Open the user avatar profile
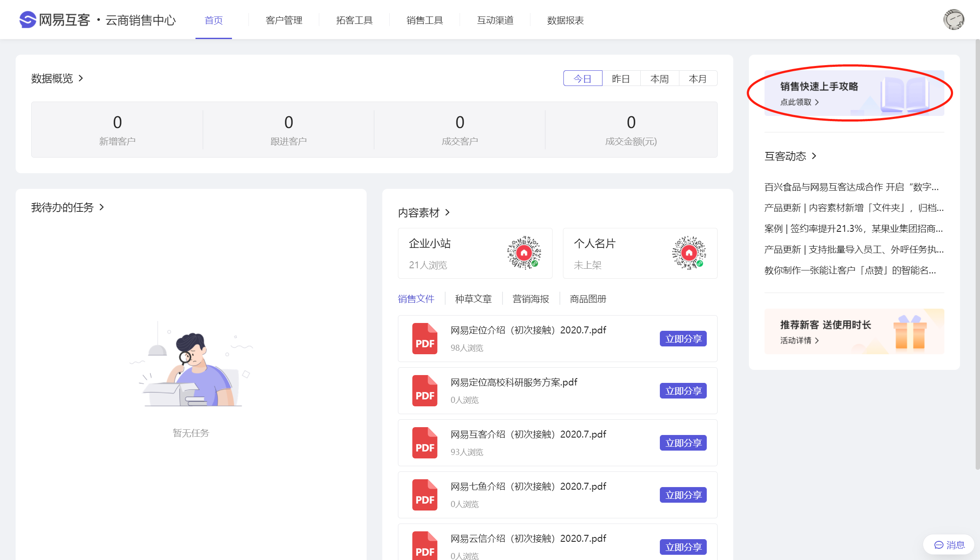This screenshot has height=560, width=980. coord(954,20)
